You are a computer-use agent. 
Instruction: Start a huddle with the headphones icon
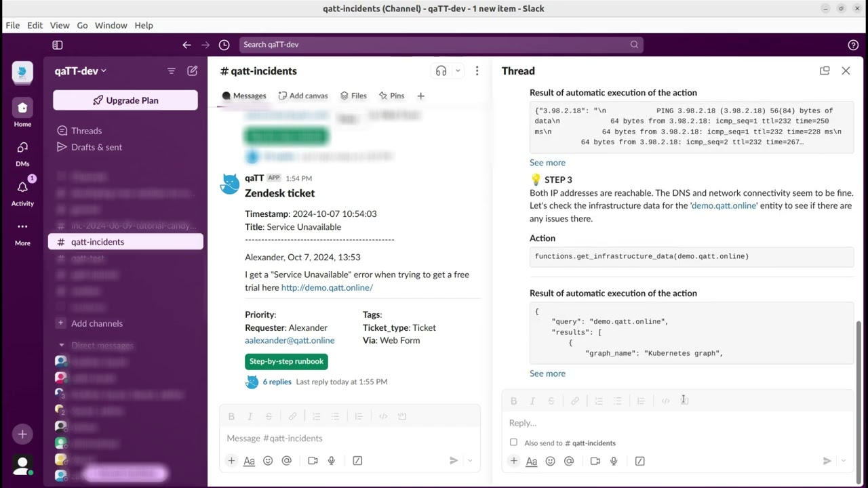441,71
